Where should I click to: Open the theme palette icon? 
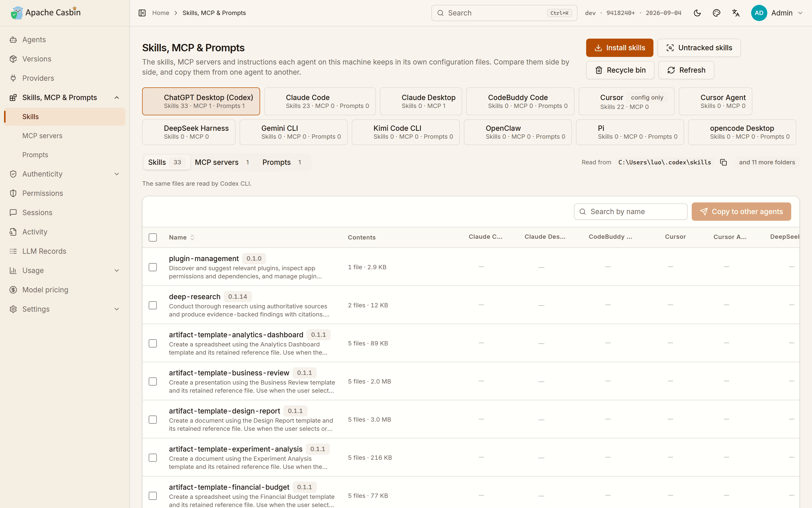[x=716, y=13]
